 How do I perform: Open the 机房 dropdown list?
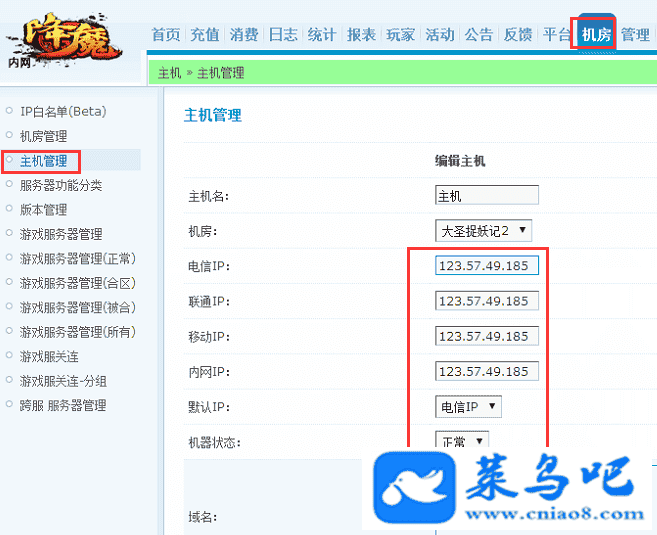[x=483, y=230]
